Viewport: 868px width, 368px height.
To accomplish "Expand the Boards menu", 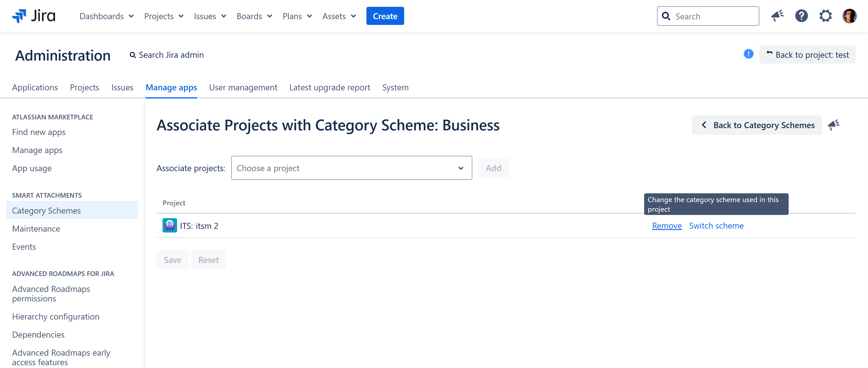I will pos(254,16).
